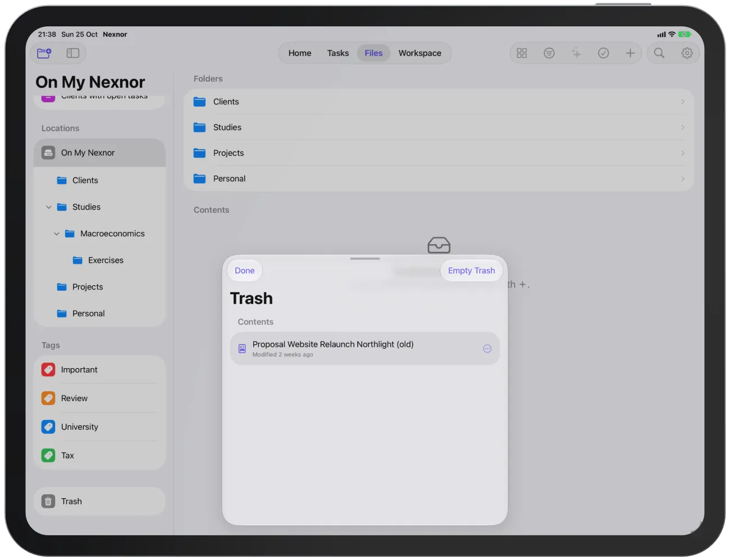Image resolution: width=730 pixels, height=560 pixels.
Task: Open Personal folder in the sidebar
Action: click(x=100, y=314)
